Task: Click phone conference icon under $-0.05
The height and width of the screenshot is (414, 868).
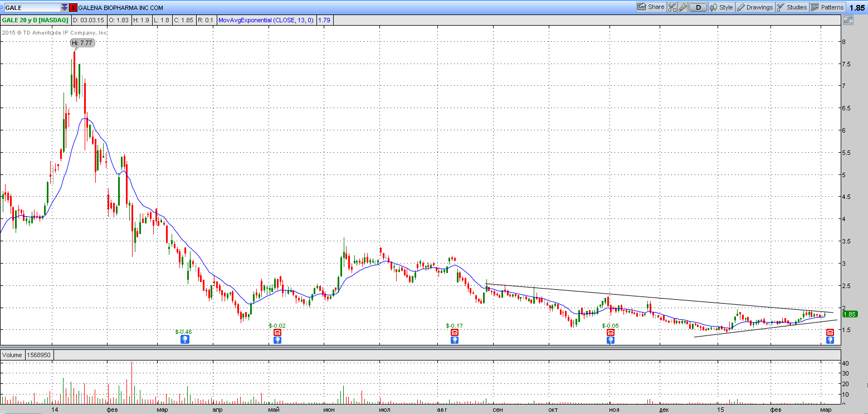Action: pos(611,332)
